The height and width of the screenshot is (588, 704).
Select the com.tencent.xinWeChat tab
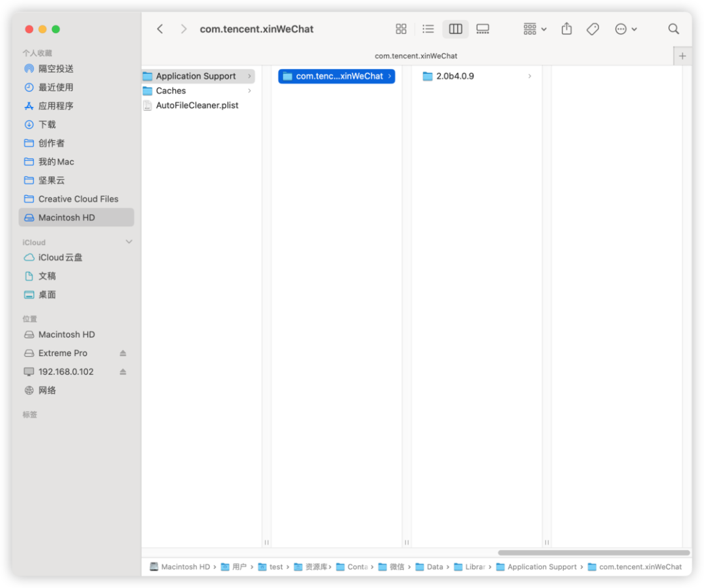click(x=416, y=56)
